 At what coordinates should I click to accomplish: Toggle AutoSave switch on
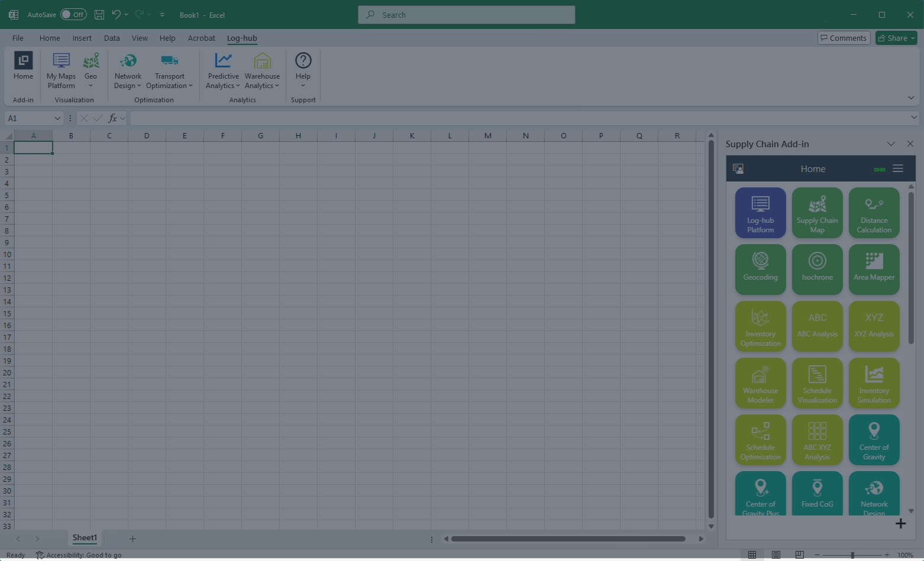pos(73,15)
